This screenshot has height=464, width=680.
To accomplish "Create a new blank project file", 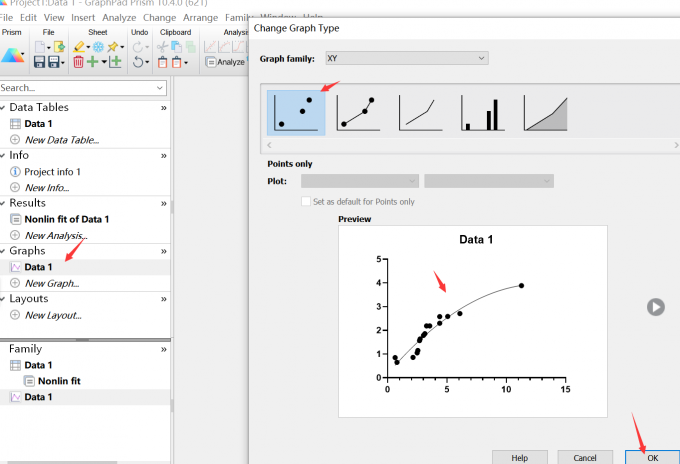I will pos(39,47).
